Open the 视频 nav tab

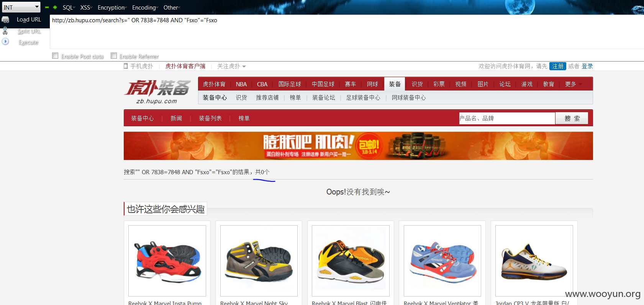click(461, 84)
